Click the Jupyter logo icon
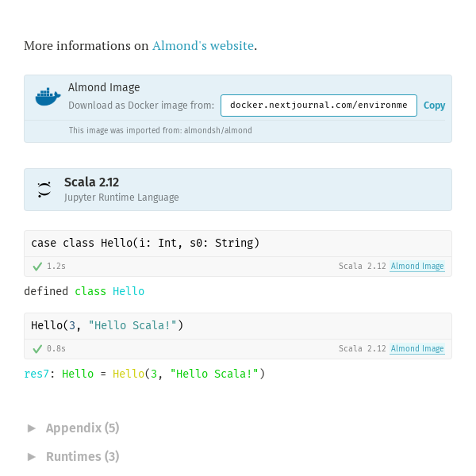Viewport: 476px width, 476px height. [44, 190]
